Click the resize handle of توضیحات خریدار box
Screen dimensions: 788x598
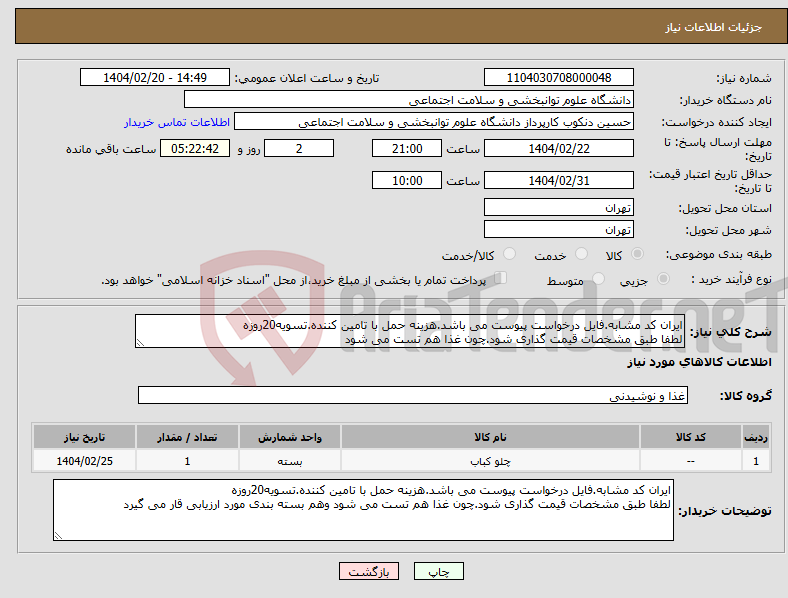coord(58,536)
